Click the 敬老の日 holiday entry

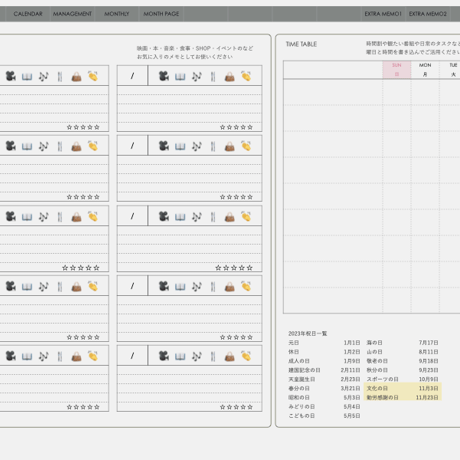pyautogui.click(x=377, y=361)
